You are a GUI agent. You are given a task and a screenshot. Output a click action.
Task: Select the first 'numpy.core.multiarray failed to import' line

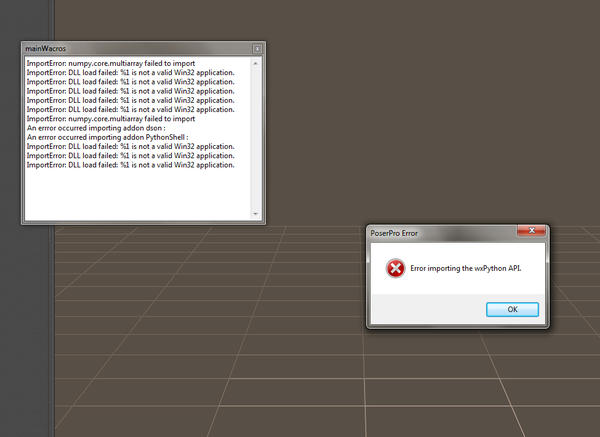pyautogui.click(x=111, y=63)
